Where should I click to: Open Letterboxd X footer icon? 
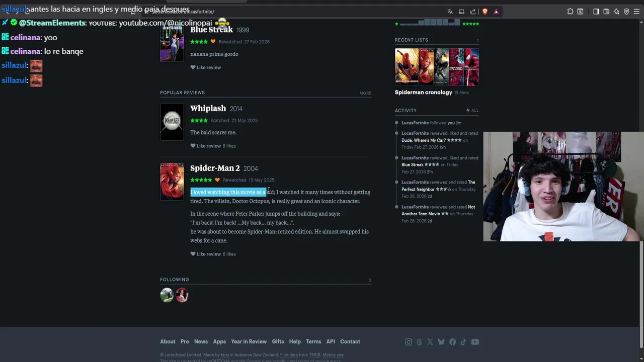[430, 342]
